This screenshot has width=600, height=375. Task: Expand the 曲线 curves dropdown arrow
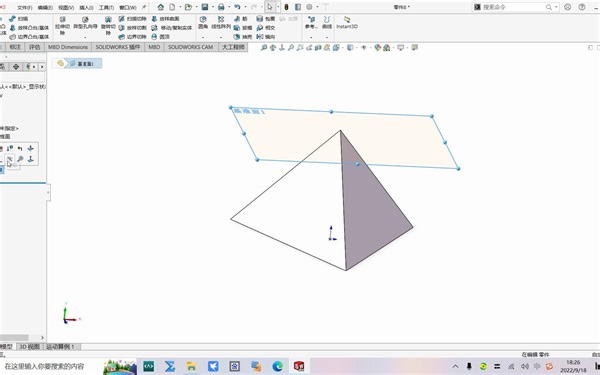[x=327, y=37]
